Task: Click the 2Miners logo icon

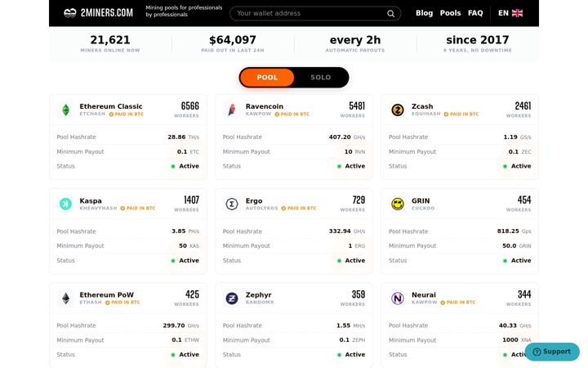Action: click(x=70, y=13)
